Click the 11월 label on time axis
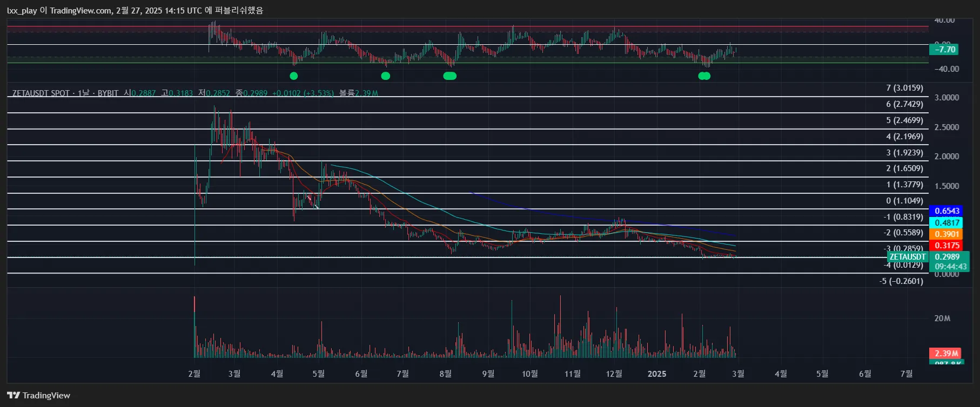Screen dimensions: 980x407 coord(573,374)
